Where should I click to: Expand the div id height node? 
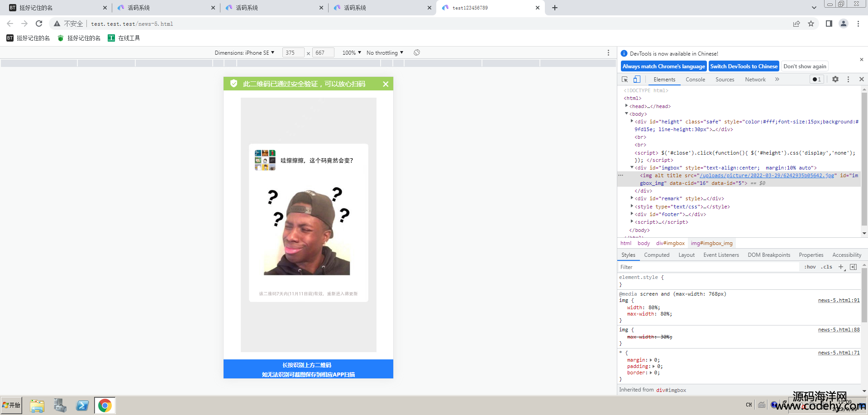click(632, 121)
